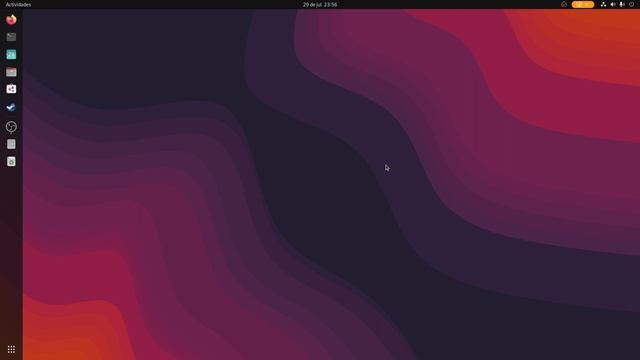
Task: Open the volume speaker icon
Action: 613,4
